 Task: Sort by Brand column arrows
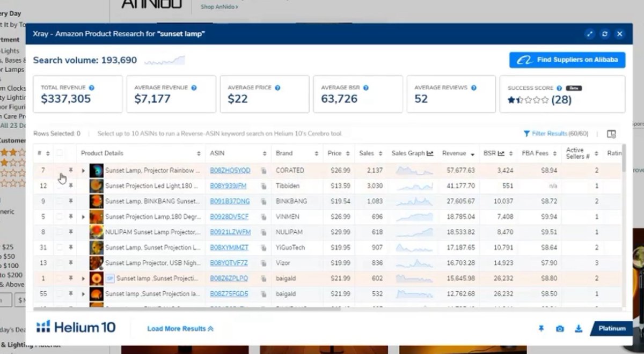(x=316, y=153)
